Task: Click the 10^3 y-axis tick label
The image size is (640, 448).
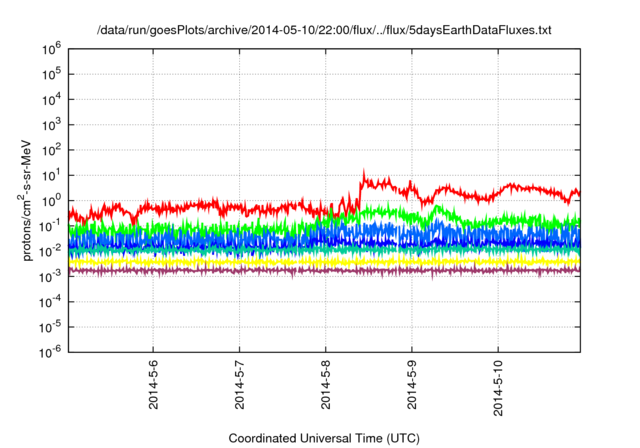Action: point(51,125)
